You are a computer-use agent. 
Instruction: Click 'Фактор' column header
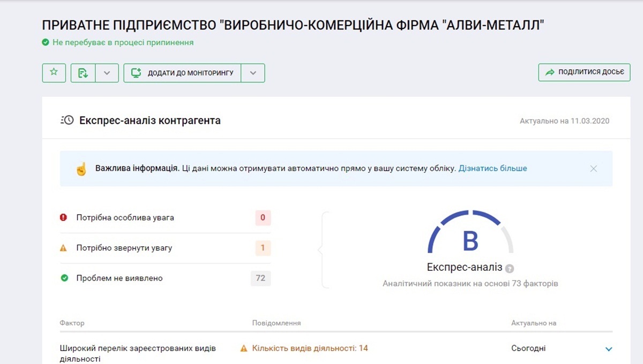[x=72, y=323]
